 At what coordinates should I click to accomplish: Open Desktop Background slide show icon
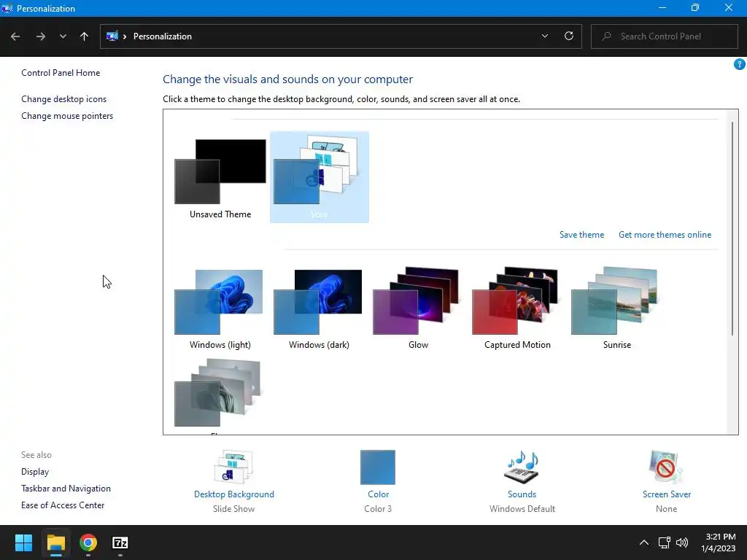point(233,467)
